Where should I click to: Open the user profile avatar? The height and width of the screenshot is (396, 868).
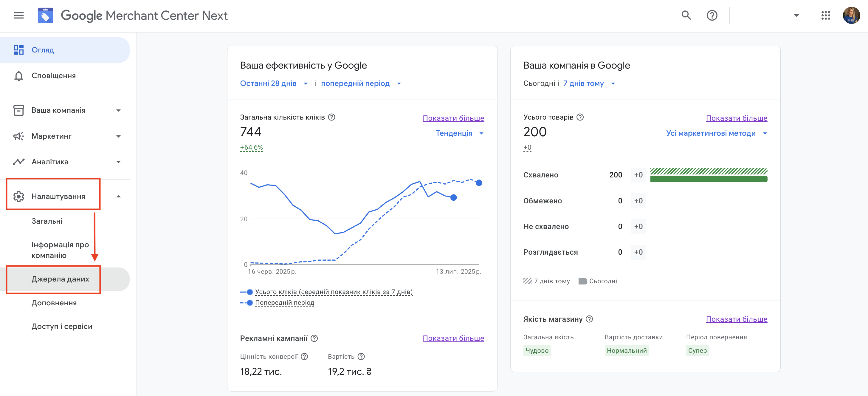[851, 16]
